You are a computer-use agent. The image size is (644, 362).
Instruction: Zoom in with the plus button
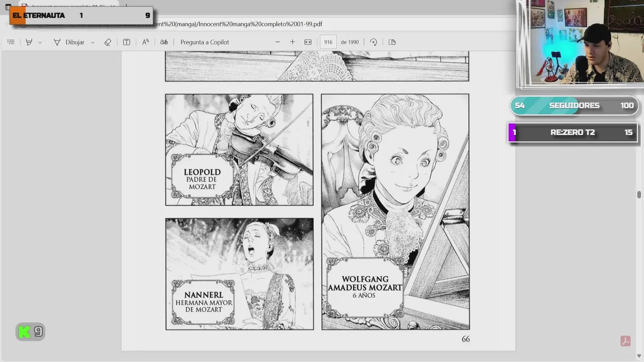[292, 42]
